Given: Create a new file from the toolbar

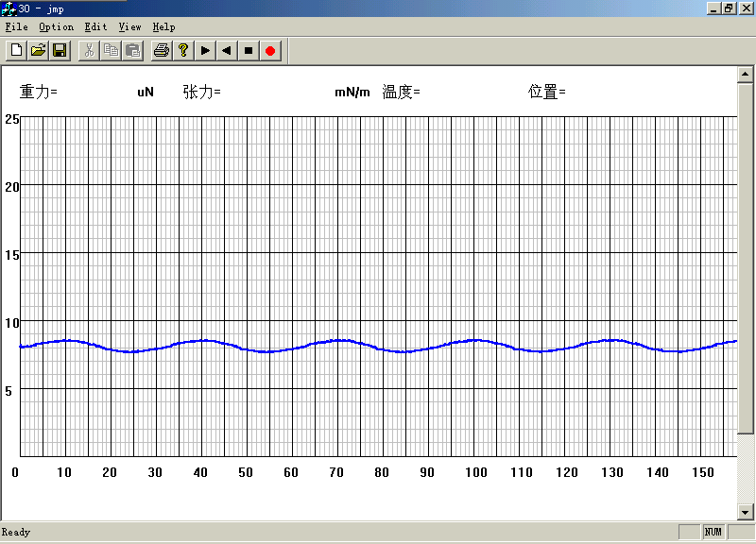Looking at the screenshot, I should click(x=16, y=50).
